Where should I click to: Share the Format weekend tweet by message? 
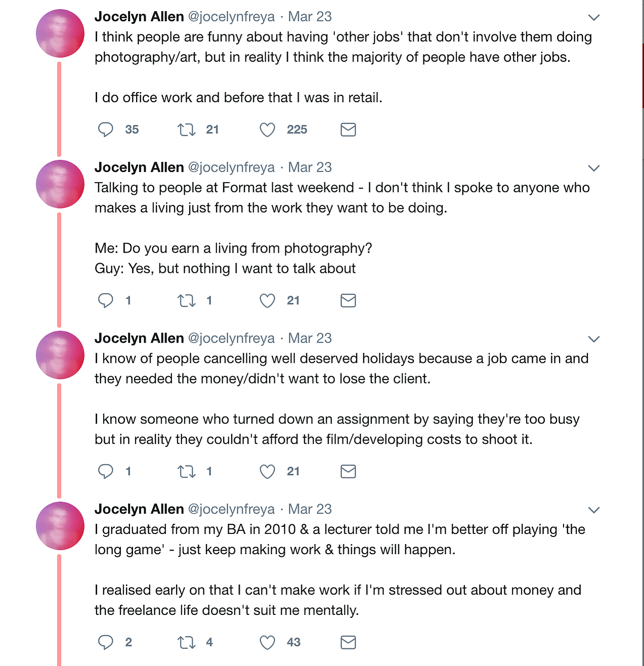pos(348,301)
